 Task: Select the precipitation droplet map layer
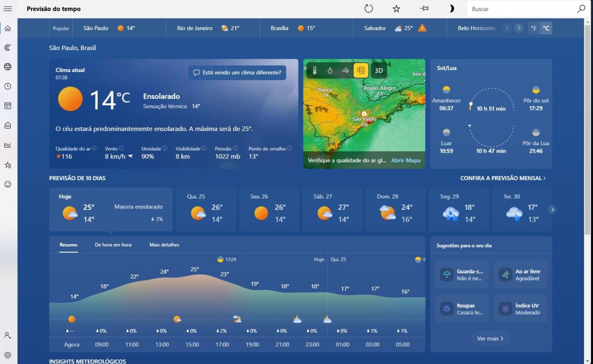point(330,71)
